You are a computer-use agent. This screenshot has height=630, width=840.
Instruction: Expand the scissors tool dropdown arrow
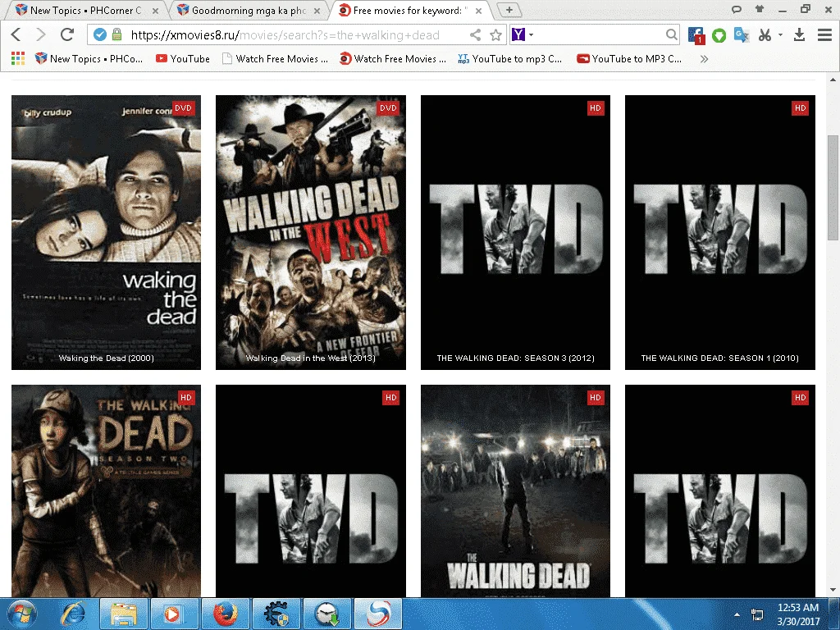click(781, 34)
